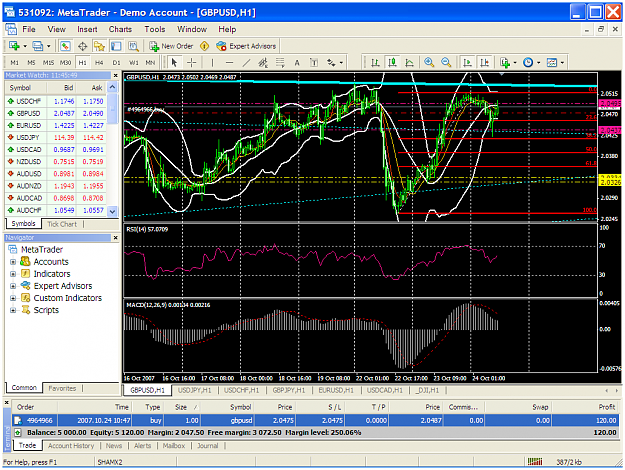
Task: Switch to Favorites tab in Navigator
Action: pos(62,388)
